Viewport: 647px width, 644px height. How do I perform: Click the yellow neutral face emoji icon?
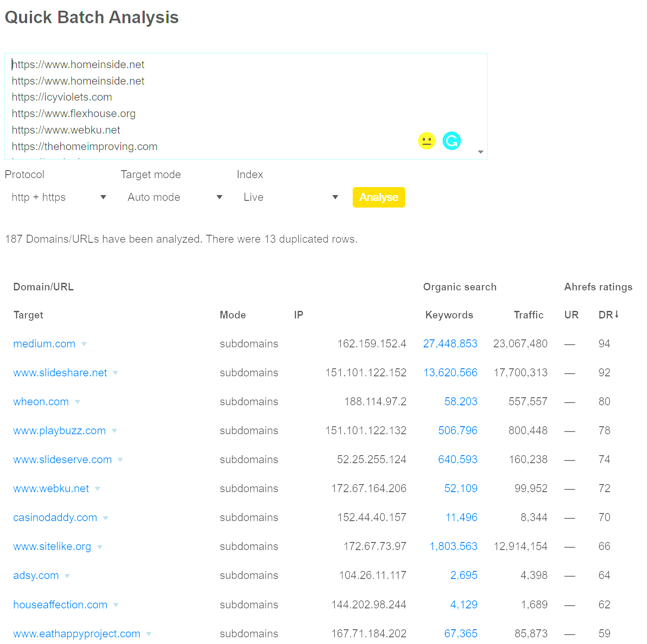(x=427, y=141)
